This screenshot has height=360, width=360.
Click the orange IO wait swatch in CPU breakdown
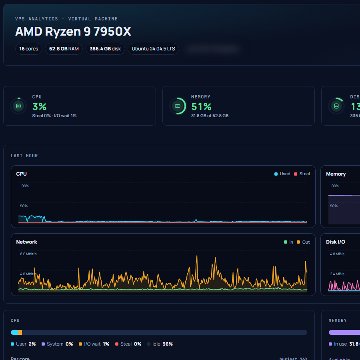click(x=80, y=344)
